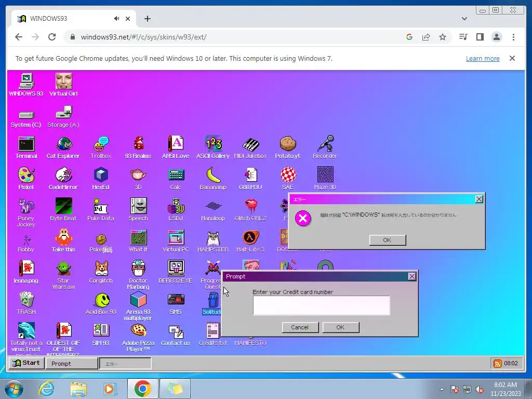The height and width of the screenshot is (399, 532).
Task: Open the Chrome three-dot menu
Action: pos(513,37)
